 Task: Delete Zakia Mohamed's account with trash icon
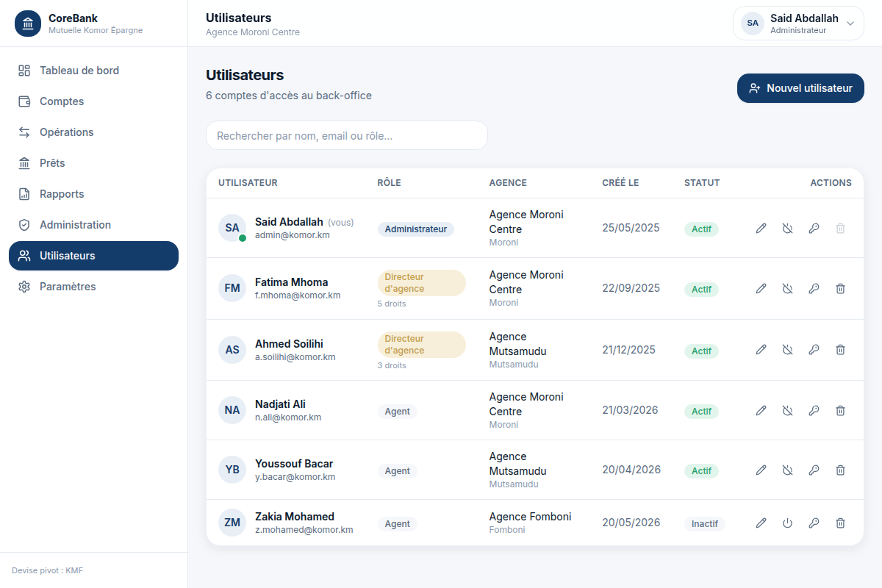click(x=840, y=523)
